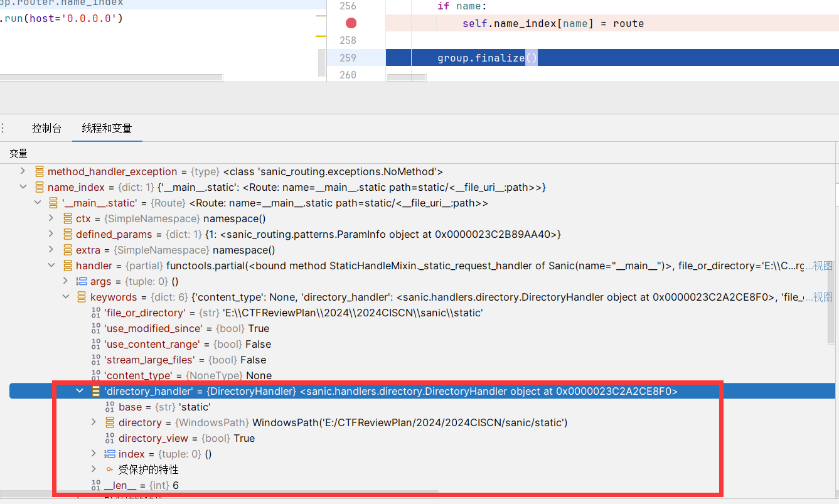This screenshot has height=504, width=839.
Task: Switch to the 线程和变量 tab
Action: [107, 128]
